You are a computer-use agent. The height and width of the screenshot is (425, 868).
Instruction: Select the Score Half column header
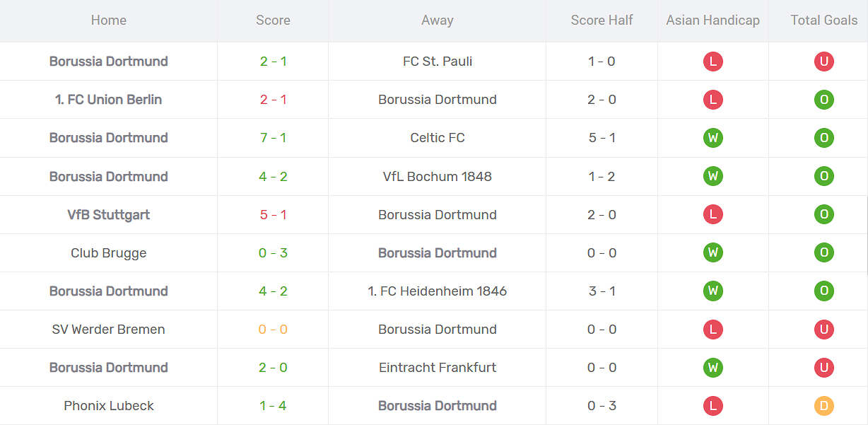point(601,21)
